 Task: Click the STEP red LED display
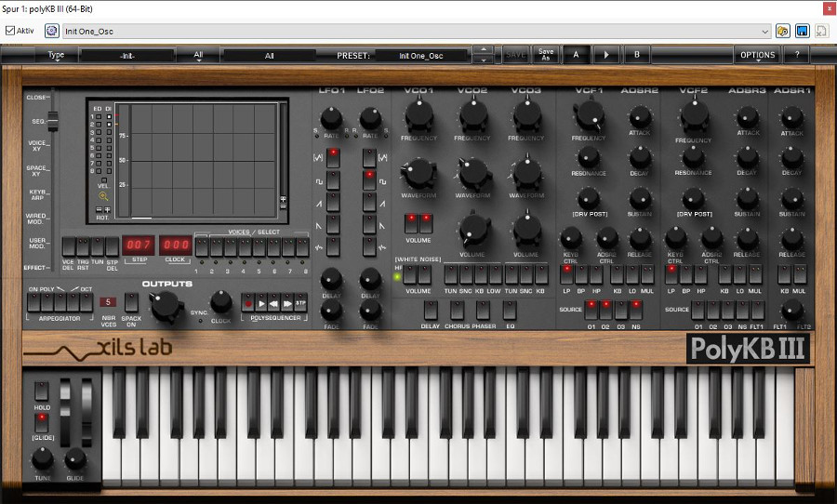point(139,245)
